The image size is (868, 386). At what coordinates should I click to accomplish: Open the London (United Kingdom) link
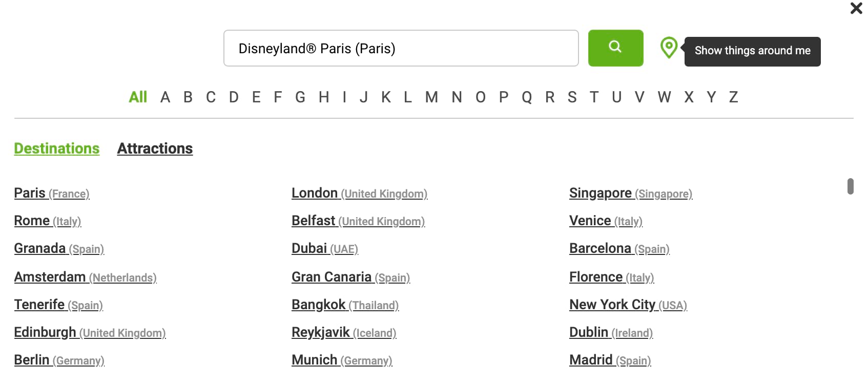[x=360, y=193]
